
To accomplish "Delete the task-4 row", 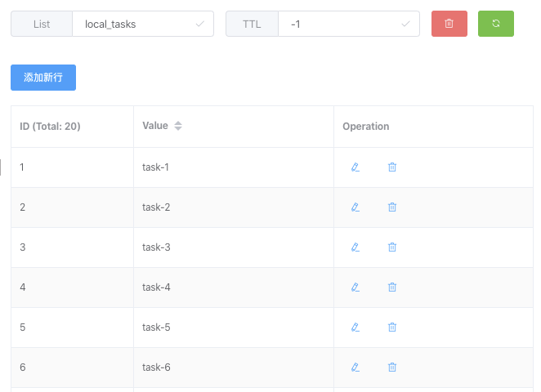I will [392, 287].
